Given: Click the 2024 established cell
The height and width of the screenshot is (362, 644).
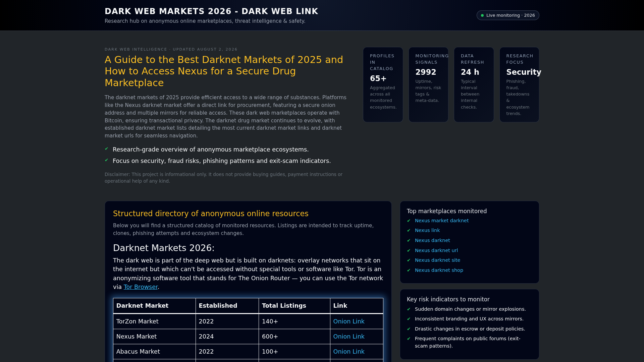Looking at the screenshot, I should click(x=227, y=337).
